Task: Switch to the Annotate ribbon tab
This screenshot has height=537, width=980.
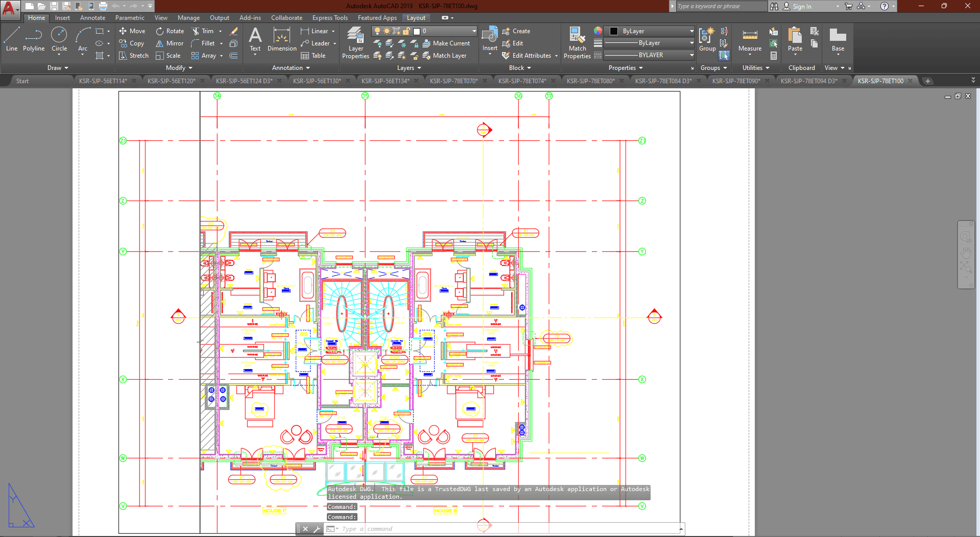Action: click(x=92, y=18)
